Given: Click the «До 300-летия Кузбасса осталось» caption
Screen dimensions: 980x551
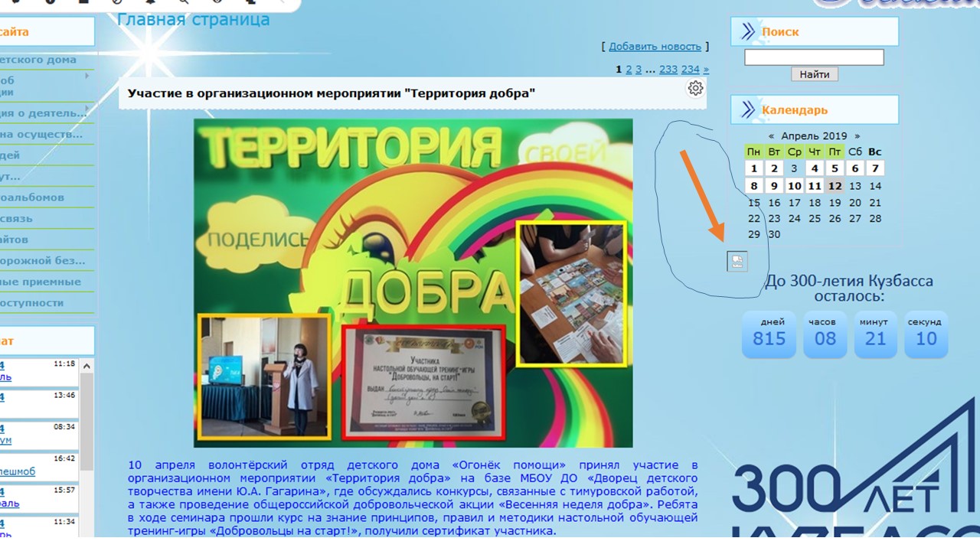Looking at the screenshot, I should (849, 289).
